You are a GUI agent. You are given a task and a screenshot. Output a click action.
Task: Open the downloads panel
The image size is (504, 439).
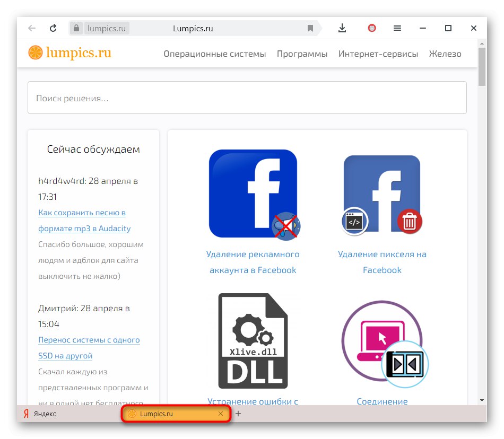pos(342,28)
